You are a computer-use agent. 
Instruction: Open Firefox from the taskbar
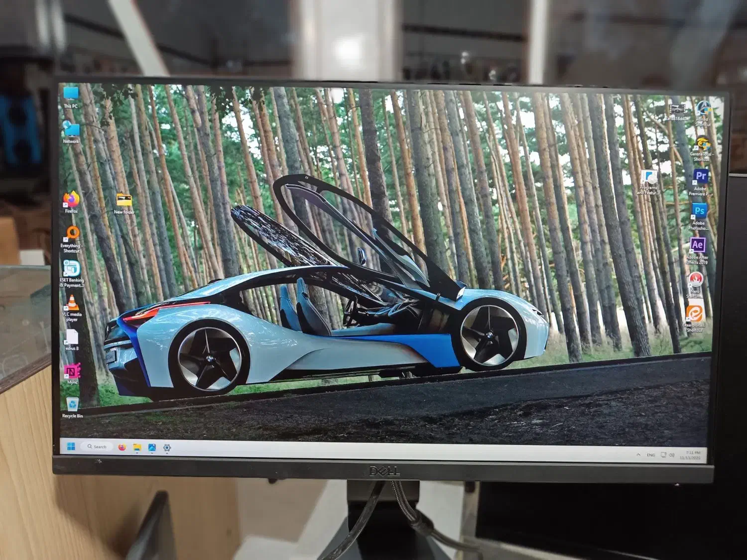click(x=123, y=447)
